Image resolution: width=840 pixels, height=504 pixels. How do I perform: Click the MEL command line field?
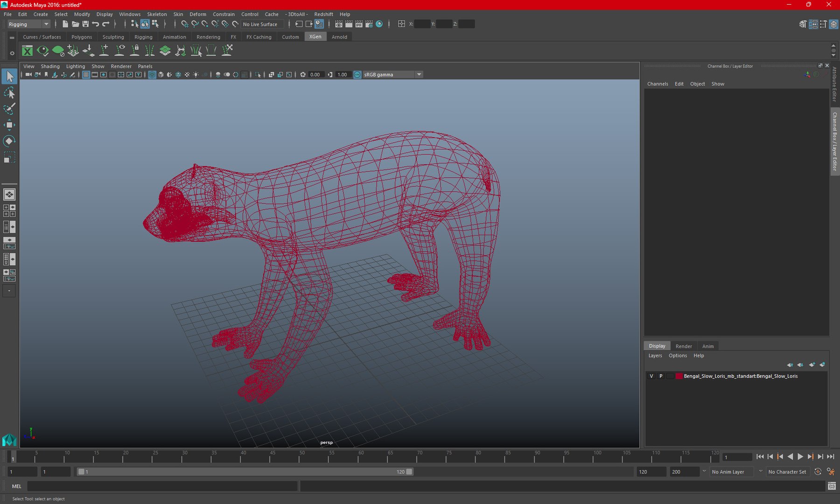[162, 486]
